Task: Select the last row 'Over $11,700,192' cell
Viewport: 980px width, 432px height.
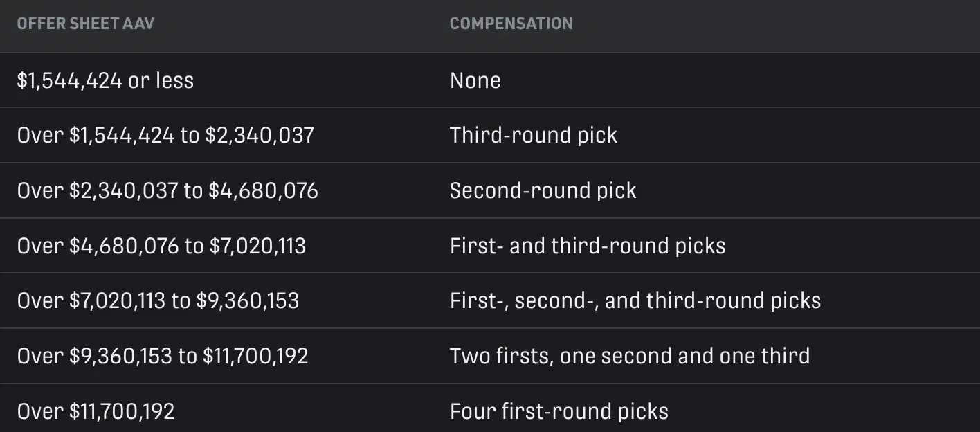Action: (x=96, y=411)
